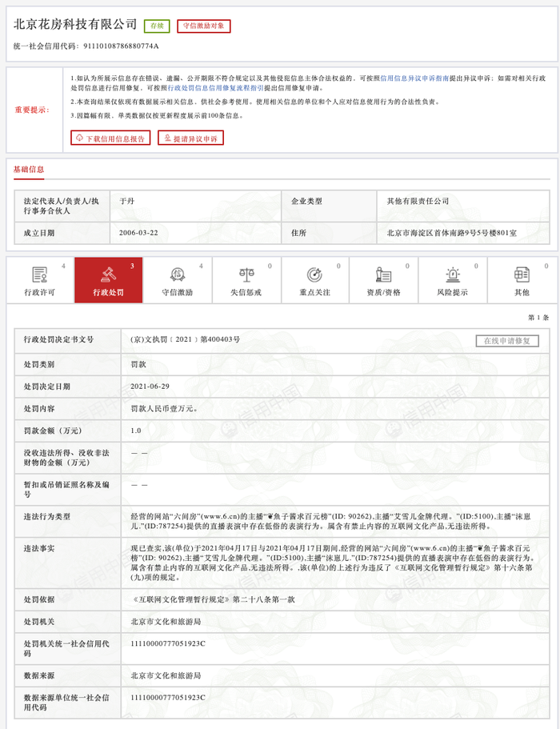Click the 处罚类别 value 罚款

[138, 365]
